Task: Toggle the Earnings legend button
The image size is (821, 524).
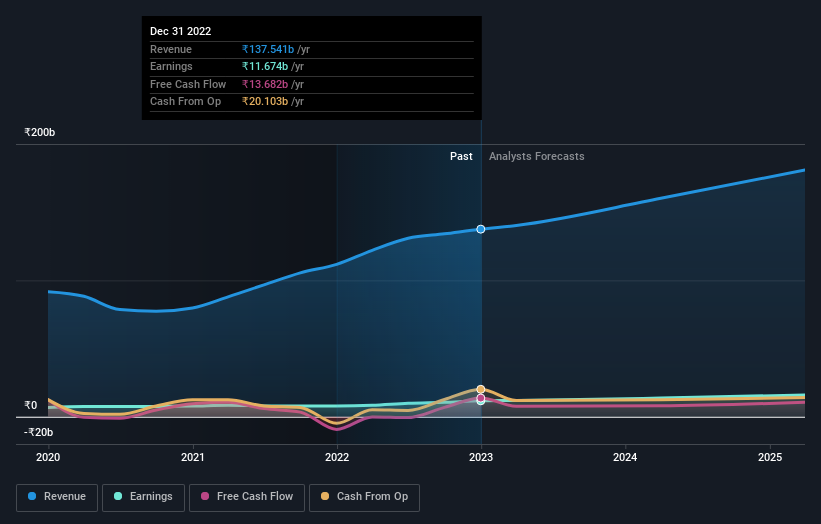Action: 143,497
